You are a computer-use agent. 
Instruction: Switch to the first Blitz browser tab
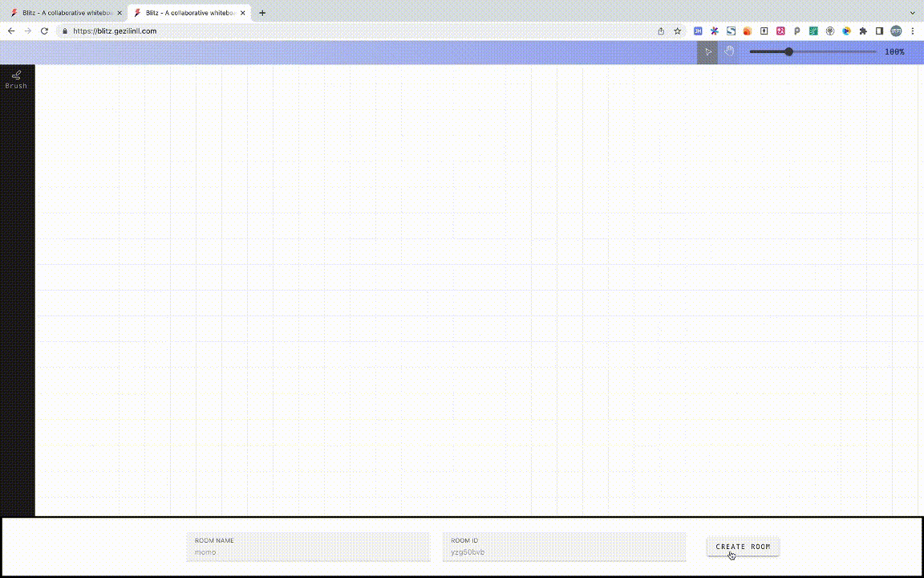tap(65, 13)
